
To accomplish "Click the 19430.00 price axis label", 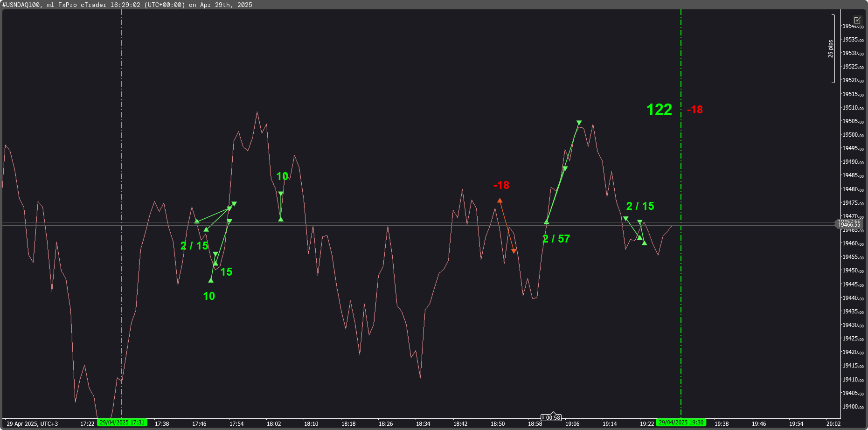I will (x=853, y=325).
